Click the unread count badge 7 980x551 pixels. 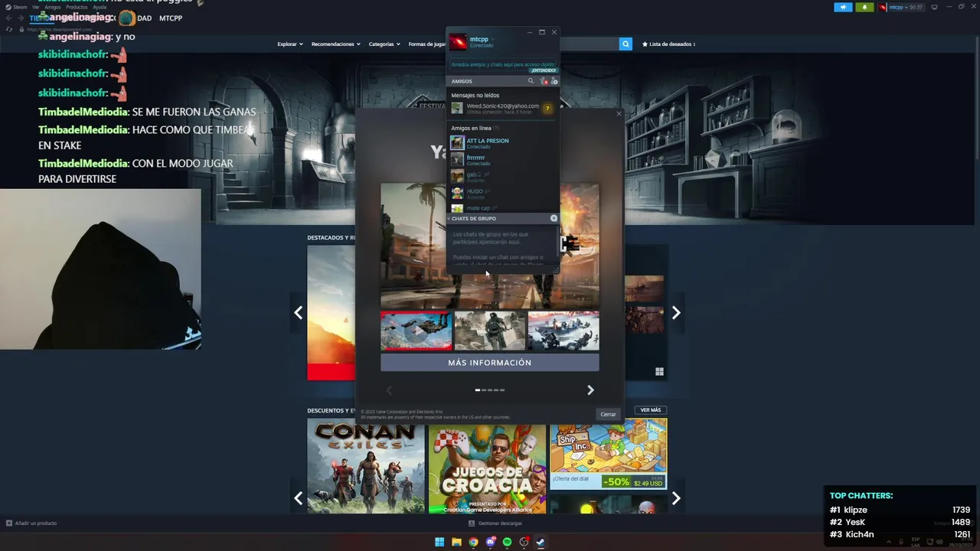click(547, 109)
